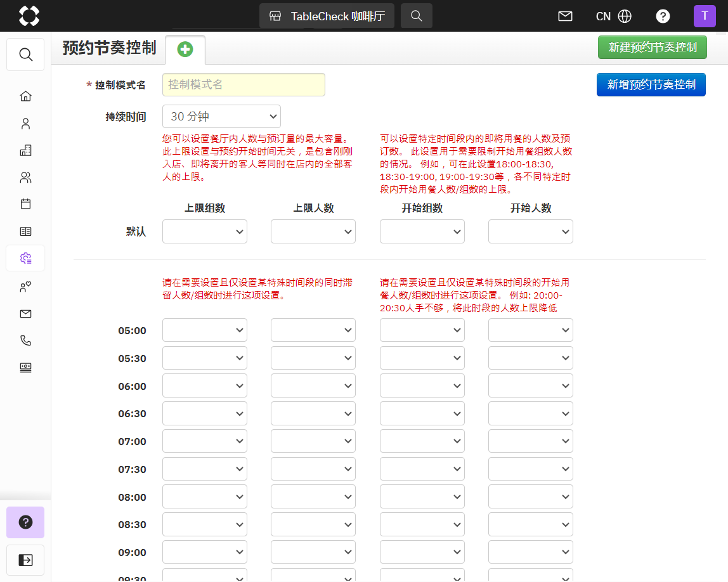
Task: Open the purple T user avatar
Action: 705,16
